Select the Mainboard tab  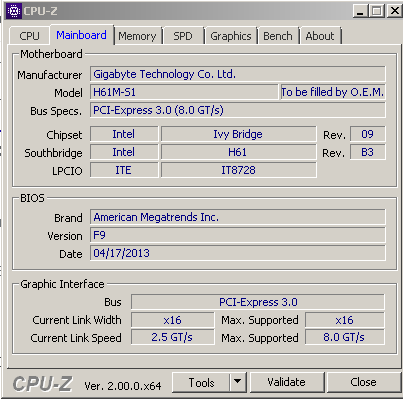82,35
